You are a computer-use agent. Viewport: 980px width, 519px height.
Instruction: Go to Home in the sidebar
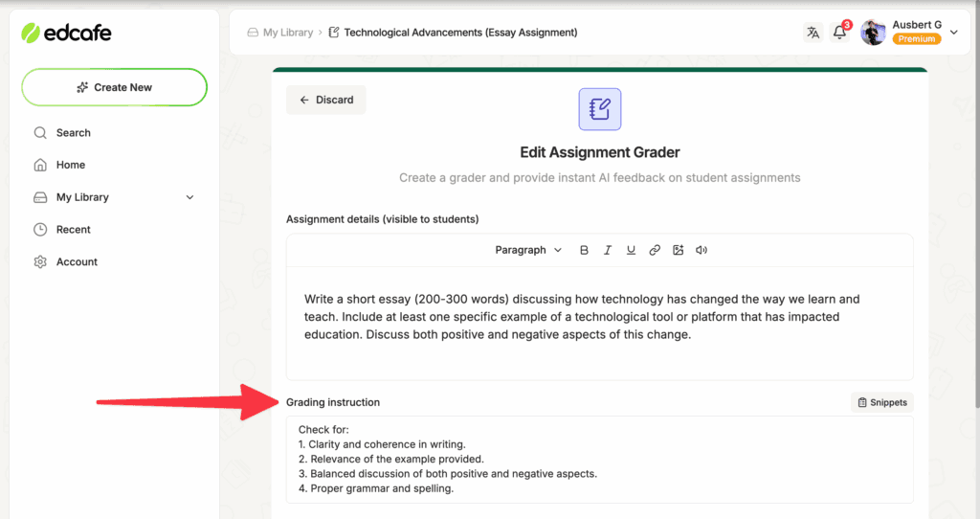[70, 165]
